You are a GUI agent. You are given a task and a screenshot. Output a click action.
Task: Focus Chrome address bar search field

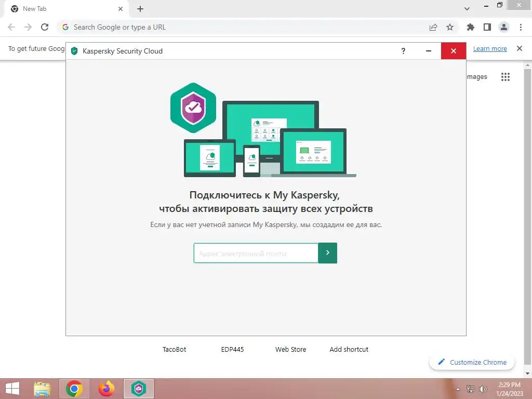pos(244,27)
